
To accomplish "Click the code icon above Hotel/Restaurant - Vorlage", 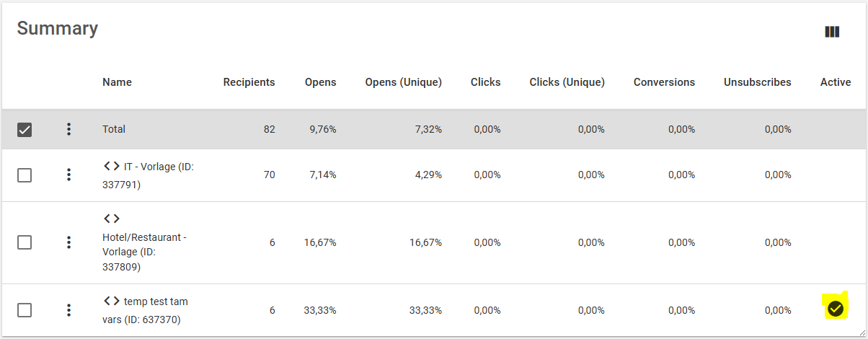I will tap(112, 219).
